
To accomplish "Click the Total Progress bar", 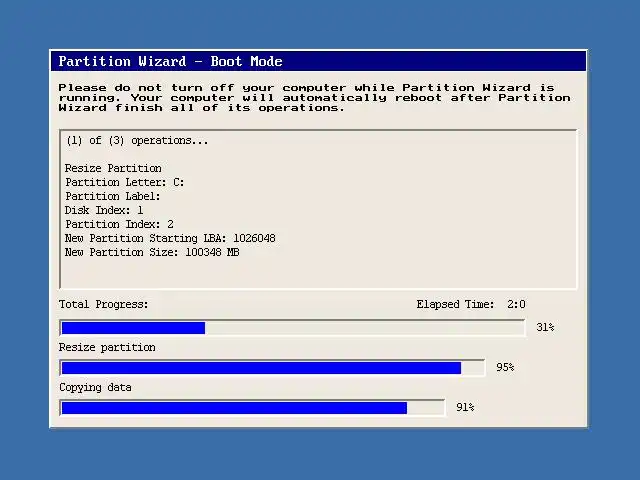I will point(293,328).
